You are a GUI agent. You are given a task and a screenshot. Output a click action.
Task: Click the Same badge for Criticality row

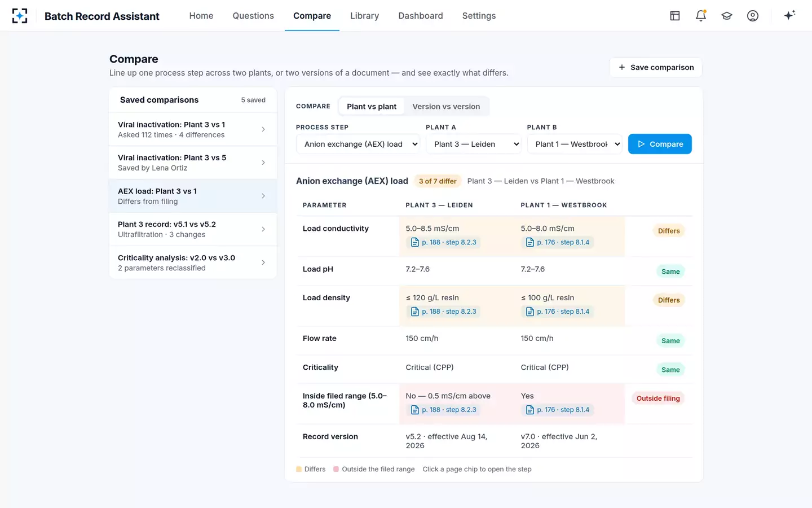click(x=670, y=370)
